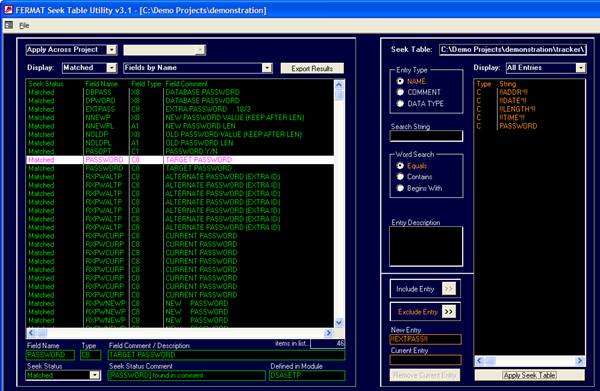This screenshot has width=600, height=391.
Task: Click the Field Comment column header
Action: coord(186,84)
